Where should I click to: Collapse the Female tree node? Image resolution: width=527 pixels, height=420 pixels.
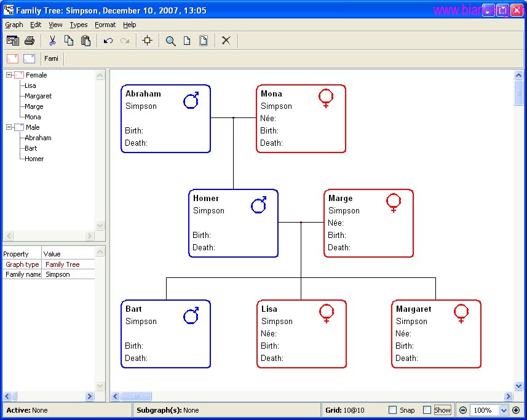click(x=9, y=75)
